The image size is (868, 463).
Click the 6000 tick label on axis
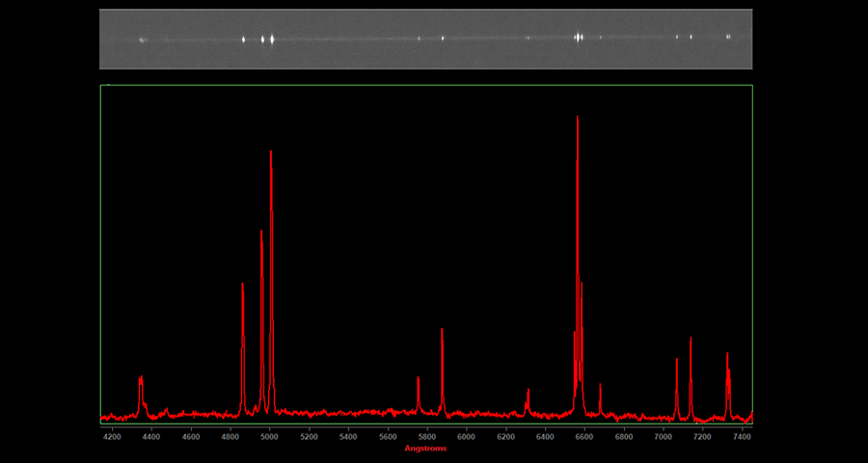pyautogui.click(x=466, y=437)
